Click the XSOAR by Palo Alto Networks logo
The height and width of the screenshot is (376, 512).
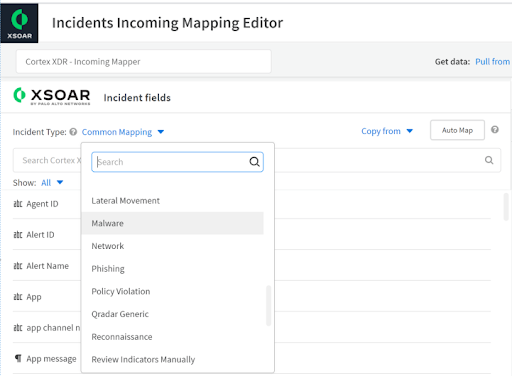(x=52, y=96)
